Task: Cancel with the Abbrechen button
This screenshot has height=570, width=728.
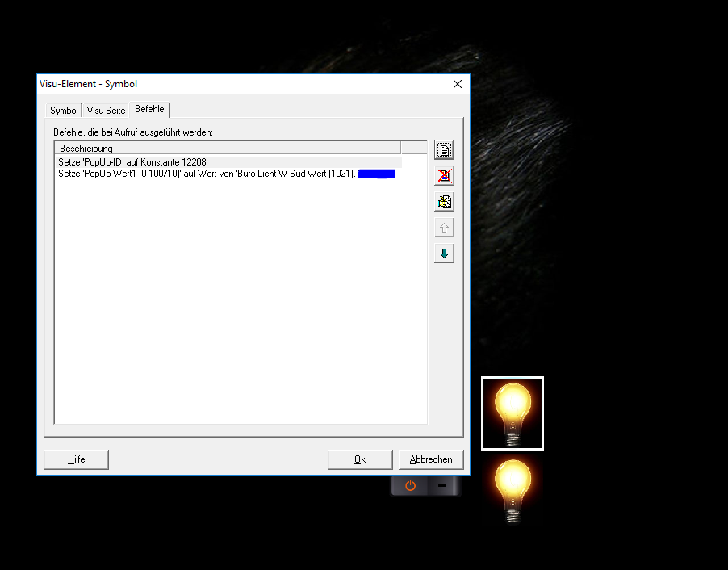Action: [431, 459]
